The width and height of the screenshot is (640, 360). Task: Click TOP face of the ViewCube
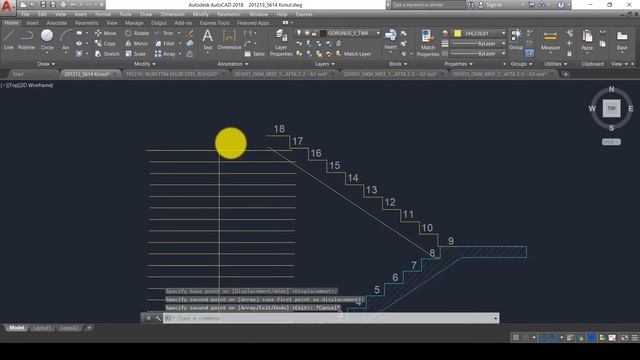tap(611, 108)
